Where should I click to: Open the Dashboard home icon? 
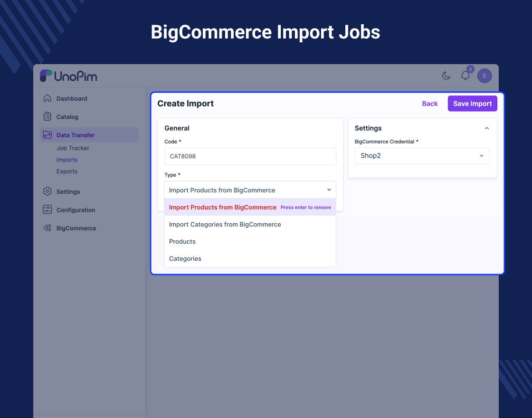(47, 98)
